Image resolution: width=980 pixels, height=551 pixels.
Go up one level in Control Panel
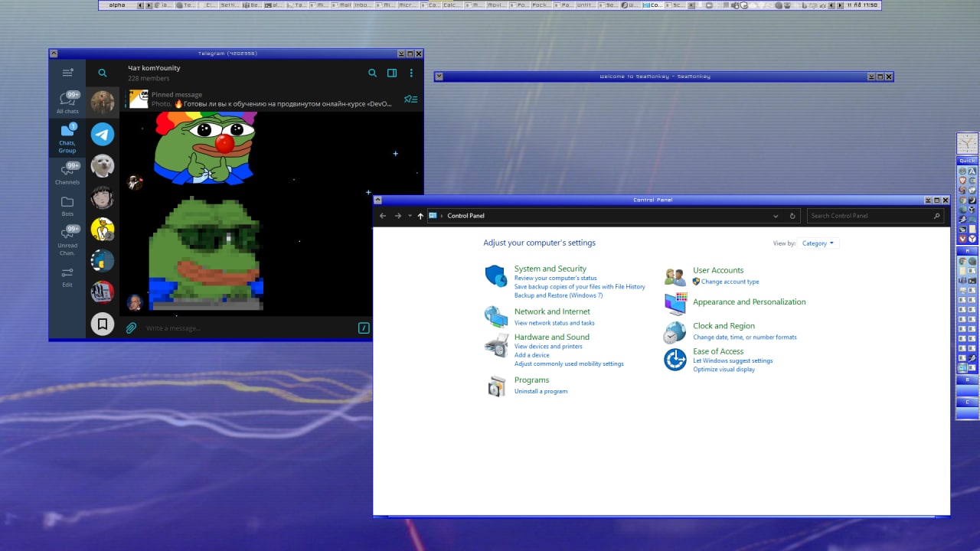coord(420,216)
